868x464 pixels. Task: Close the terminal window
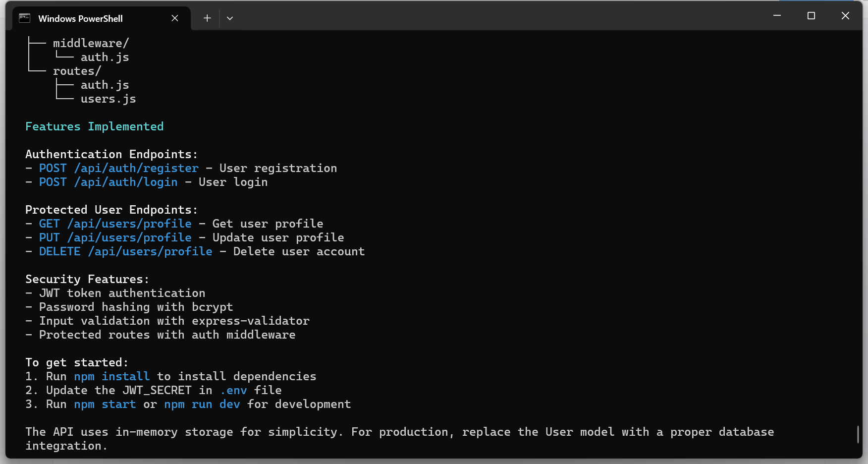click(x=845, y=16)
